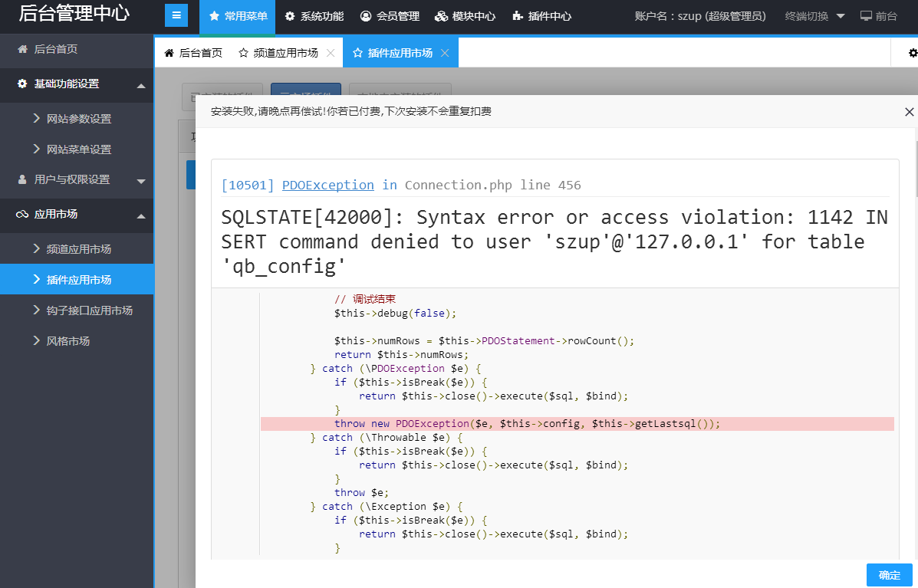Collapse the 基础功能设置 section arrow
Image resolution: width=918 pixels, height=588 pixels.
tap(141, 85)
